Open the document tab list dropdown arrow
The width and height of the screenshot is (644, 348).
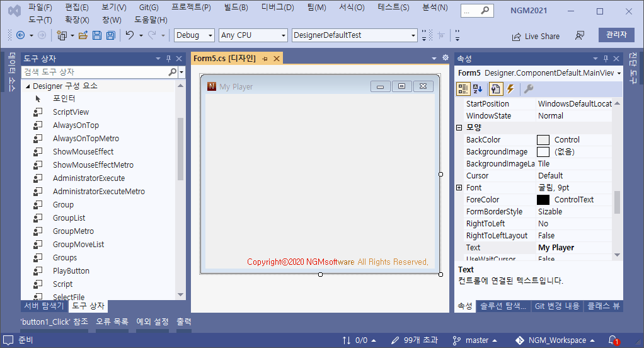click(434, 59)
